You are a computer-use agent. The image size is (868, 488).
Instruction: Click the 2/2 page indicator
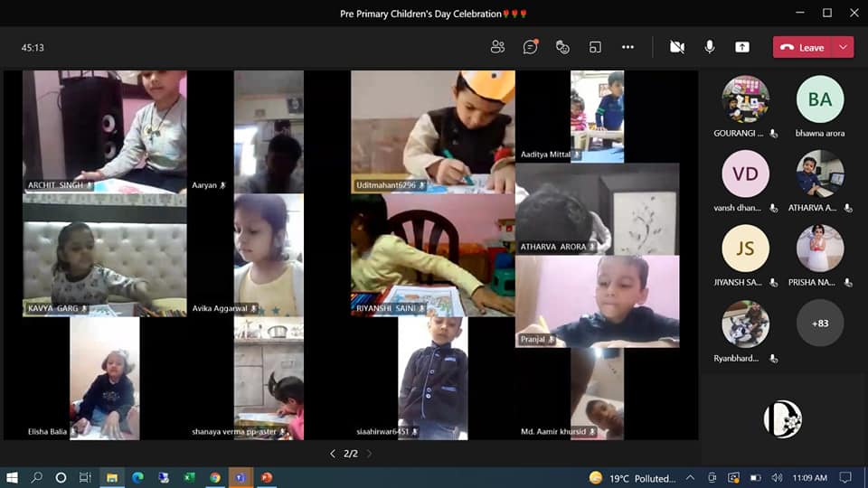click(351, 454)
